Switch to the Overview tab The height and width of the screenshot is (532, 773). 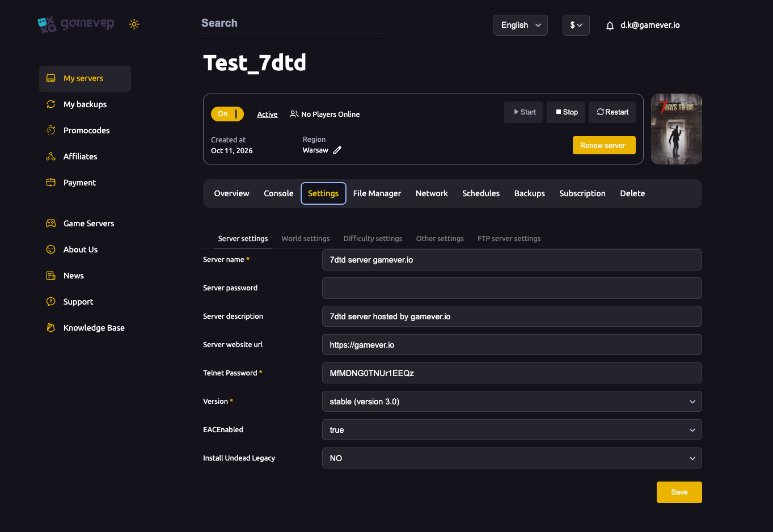231,193
